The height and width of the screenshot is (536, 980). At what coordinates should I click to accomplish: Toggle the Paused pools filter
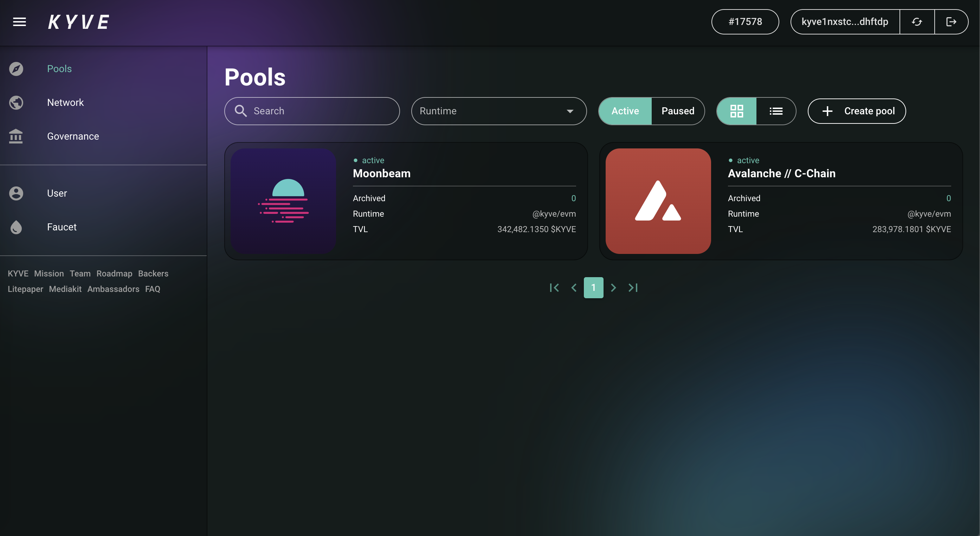pyautogui.click(x=678, y=111)
